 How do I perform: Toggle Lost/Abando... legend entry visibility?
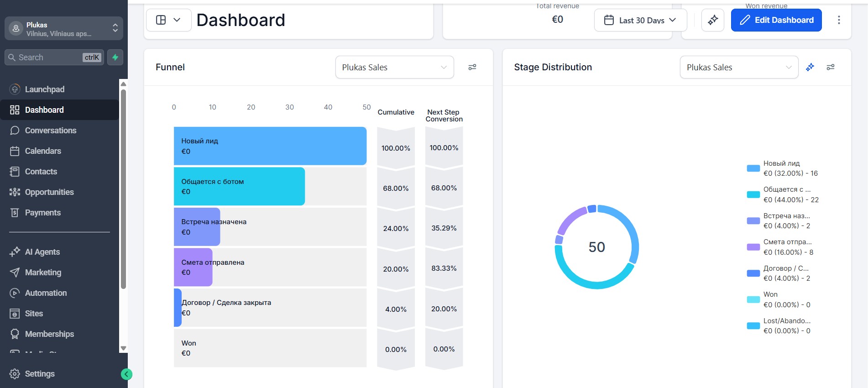point(779,326)
